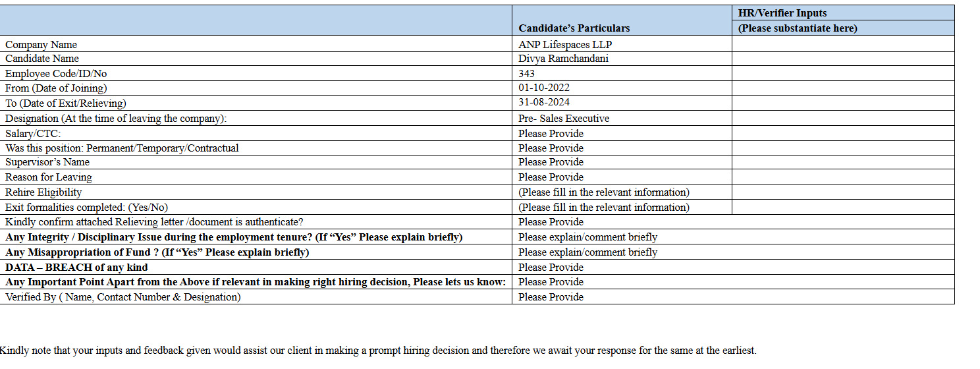Select the ANP Lifespaces LLP company name cell

click(x=565, y=45)
